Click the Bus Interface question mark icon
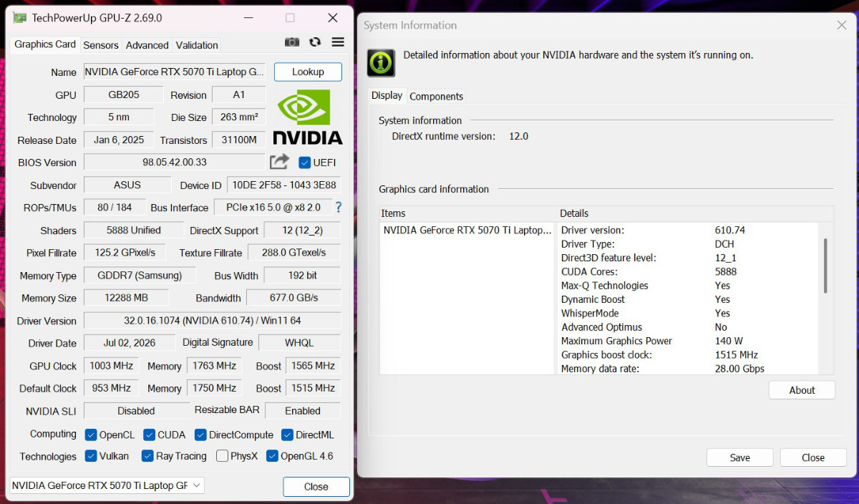This screenshot has width=859, height=504. click(x=339, y=208)
